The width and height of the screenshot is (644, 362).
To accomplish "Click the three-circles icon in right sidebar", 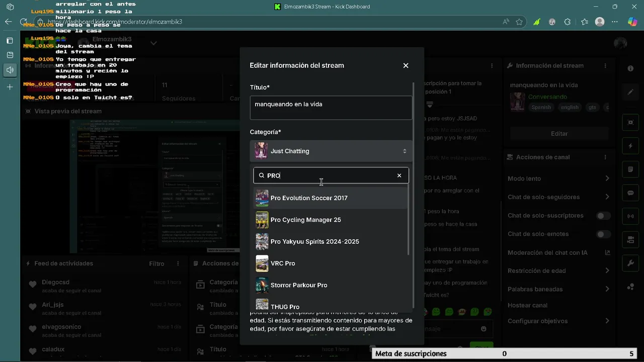I will point(630,287).
